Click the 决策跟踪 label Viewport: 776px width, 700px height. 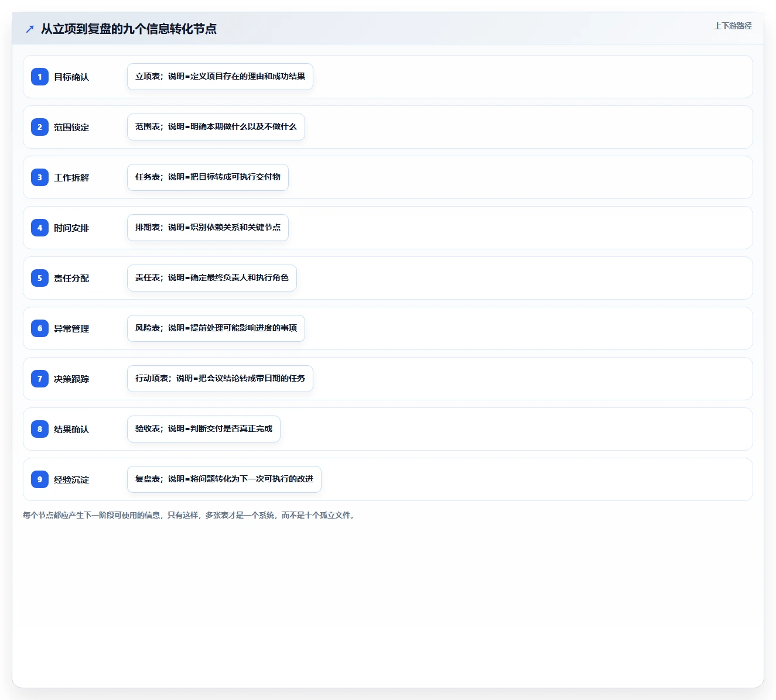[71, 379]
